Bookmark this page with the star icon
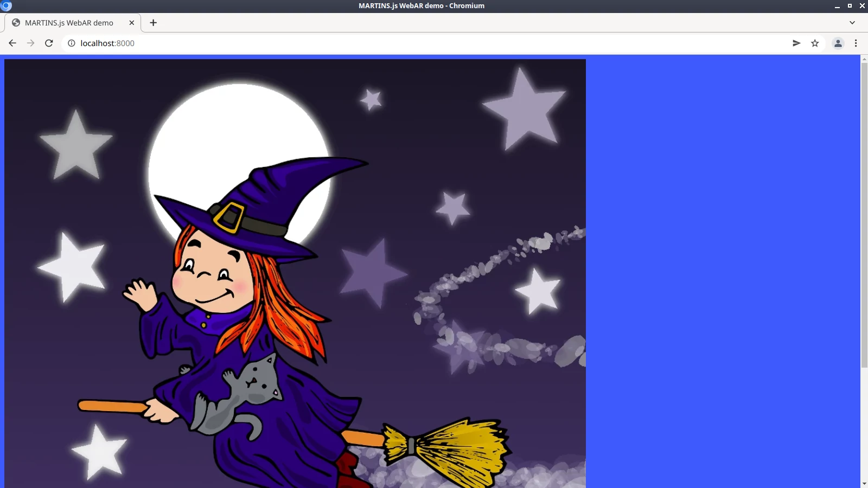Viewport: 868px width, 488px height. (815, 43)
